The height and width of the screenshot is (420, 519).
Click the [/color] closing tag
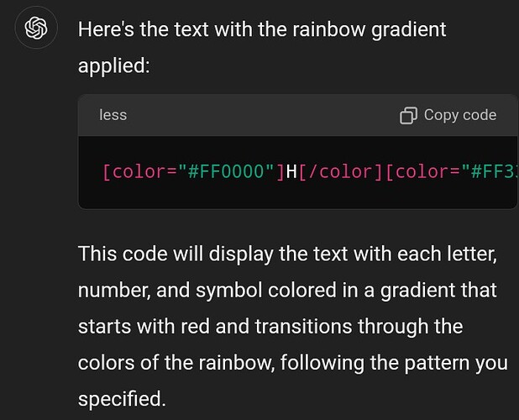tap(341, 171)
